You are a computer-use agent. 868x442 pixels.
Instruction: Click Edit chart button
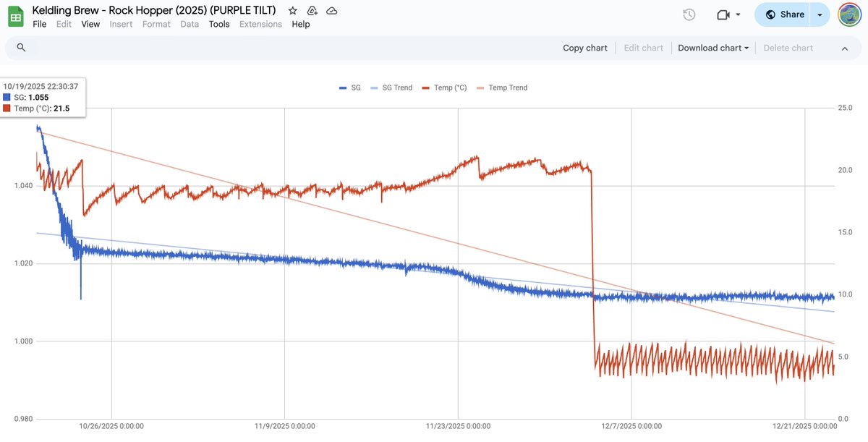(x=643, y=48)
